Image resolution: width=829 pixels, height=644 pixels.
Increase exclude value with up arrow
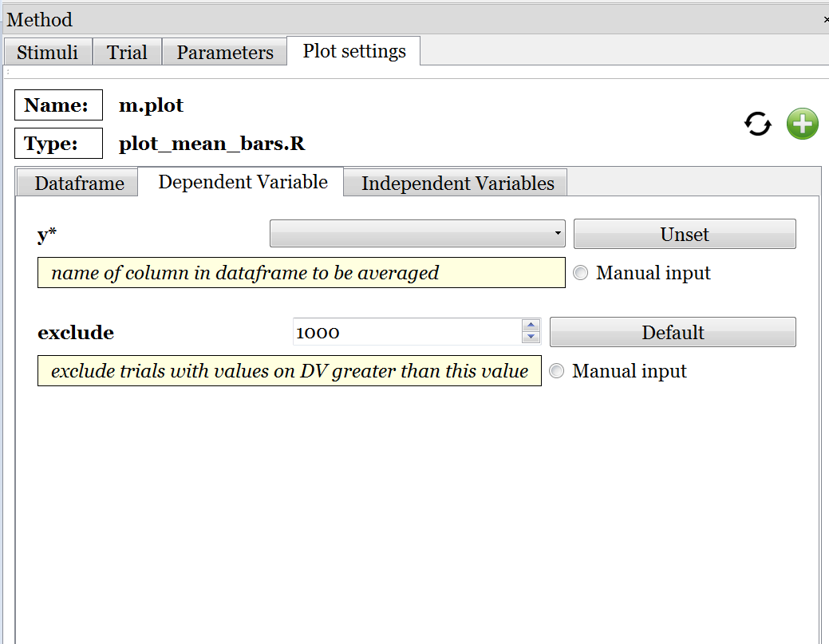point(531,326)
